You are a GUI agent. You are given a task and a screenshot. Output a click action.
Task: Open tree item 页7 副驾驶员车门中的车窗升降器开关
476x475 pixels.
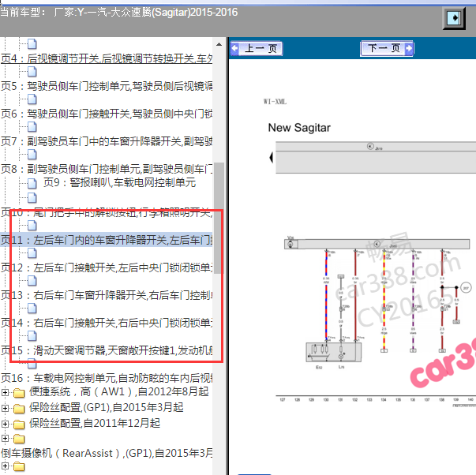click(x=107, y=141)
